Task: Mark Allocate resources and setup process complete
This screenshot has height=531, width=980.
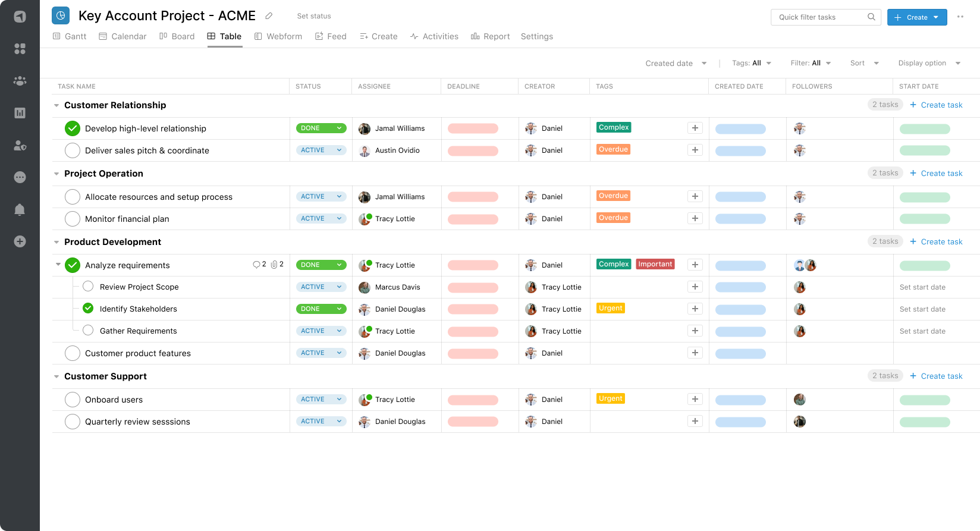Action: point(73,197)
